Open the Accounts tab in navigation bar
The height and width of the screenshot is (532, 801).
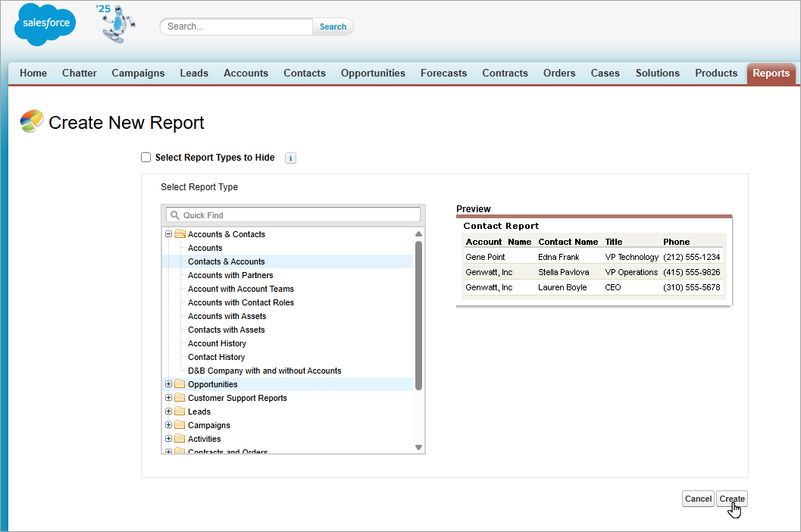click(246, 73)
